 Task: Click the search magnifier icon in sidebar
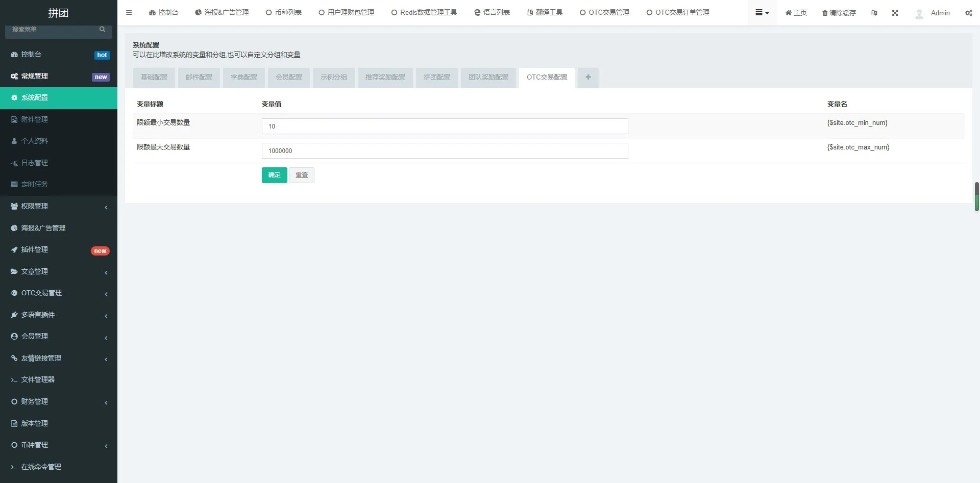pyautogui.click(x=102, y=30)
